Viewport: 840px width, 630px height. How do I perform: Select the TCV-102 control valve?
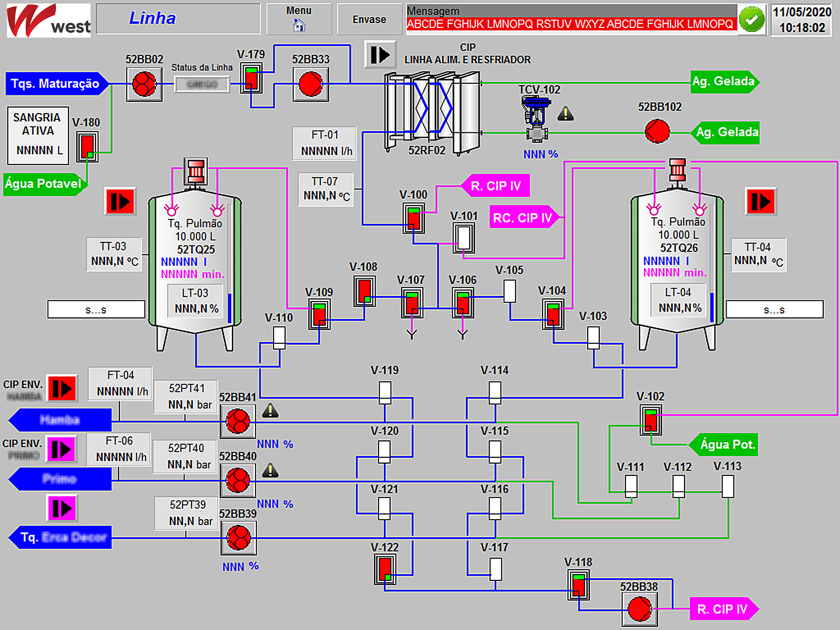click(535, 118)
